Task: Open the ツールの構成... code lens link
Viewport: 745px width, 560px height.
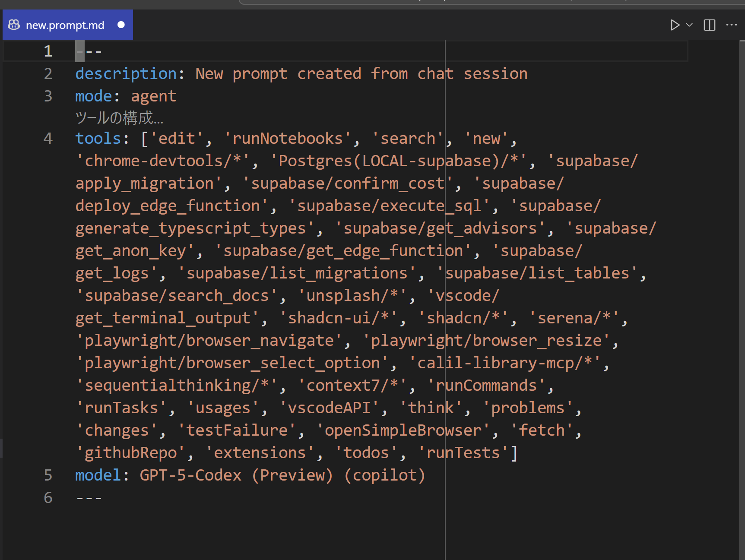Action: 119,118
